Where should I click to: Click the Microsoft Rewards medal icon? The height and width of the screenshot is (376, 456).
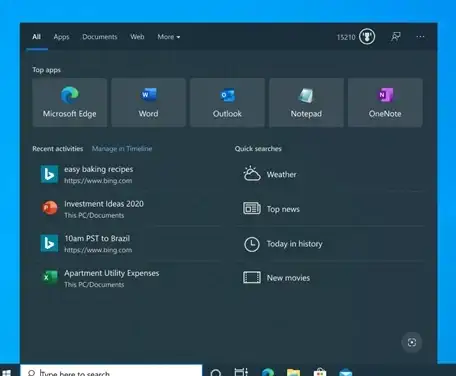pyautogui.click(x=367, y=36)
